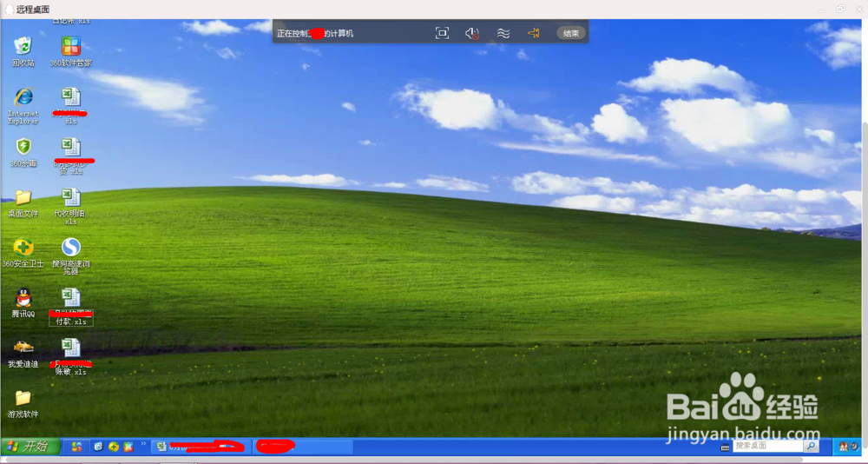Select the 代收明细.xls file
Viewport: 868px width, 464px height.
point(71,206)
